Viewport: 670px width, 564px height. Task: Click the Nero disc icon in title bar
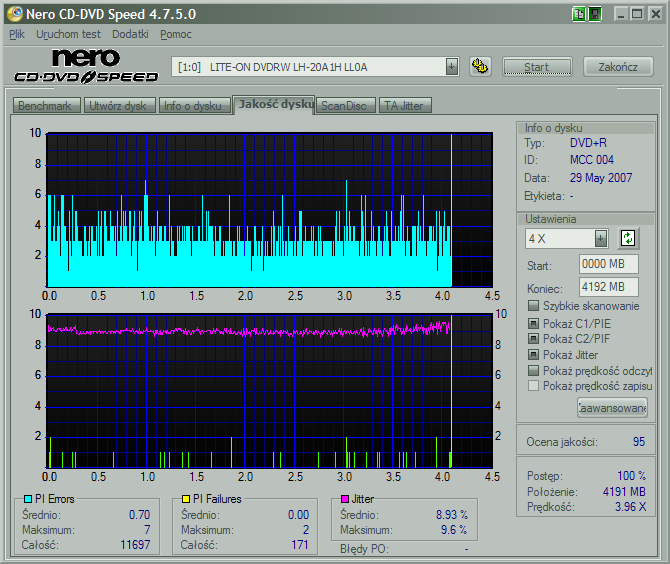[15, 14]
